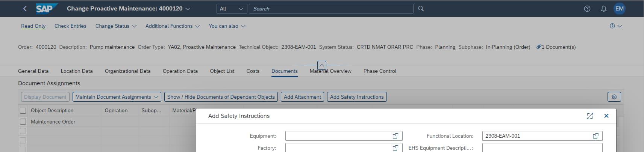Switch to the Costs tab
The height and width of the screenshot is (152, 644).
(253, 71)
